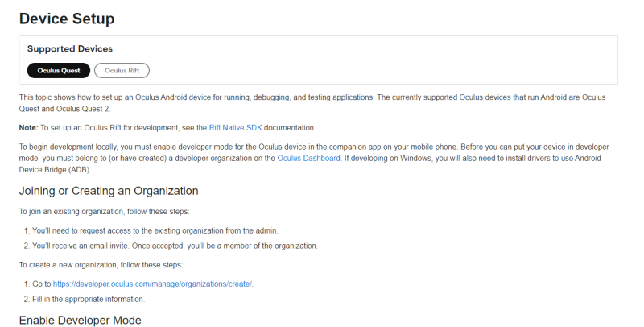Click the Supported Devices heading
The width and height of the screenshot is (644, 327).
[70, 48]
